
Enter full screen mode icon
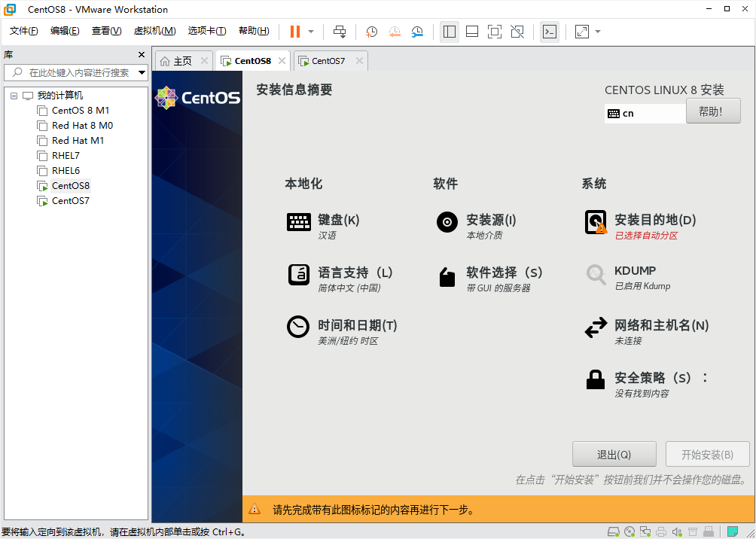pos(495,32)
